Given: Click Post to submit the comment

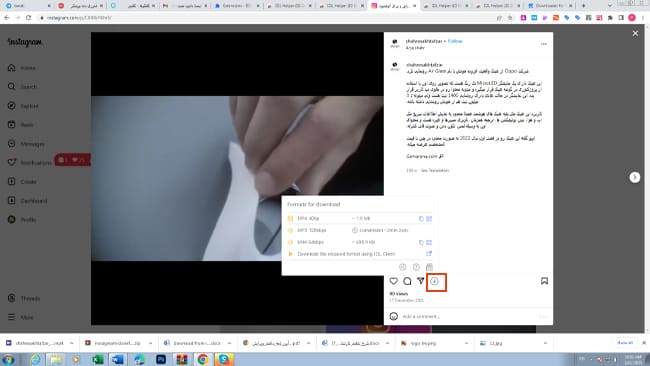Looking at the screenshot, I should pos(543,316).
